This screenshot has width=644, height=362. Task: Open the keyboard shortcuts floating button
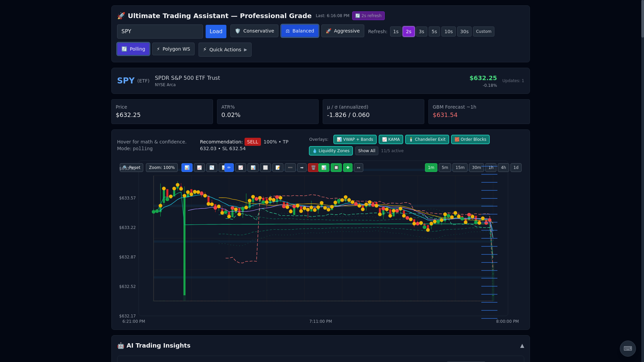click(x=628, y=349)
